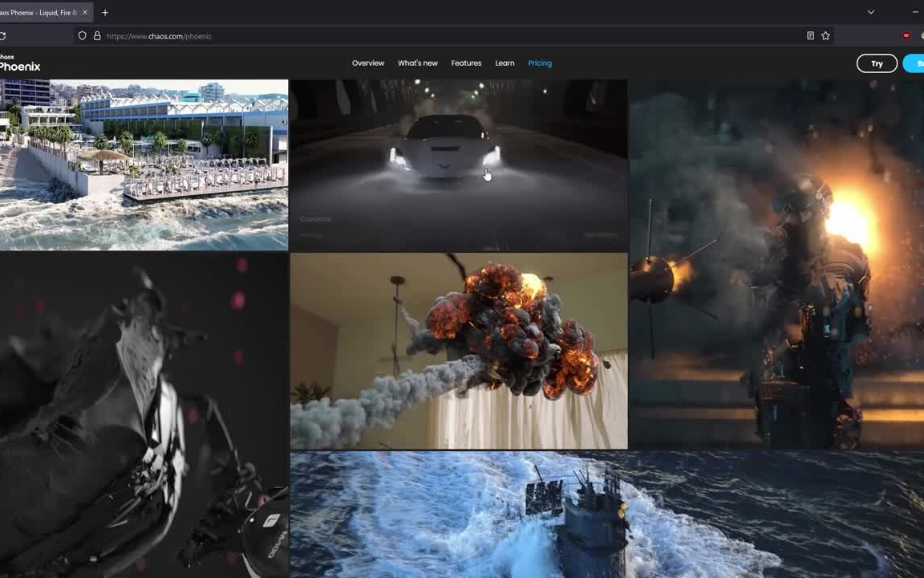Open the white sports car thumbnail
Screen dimensions: 924x578
coord(459,165)
